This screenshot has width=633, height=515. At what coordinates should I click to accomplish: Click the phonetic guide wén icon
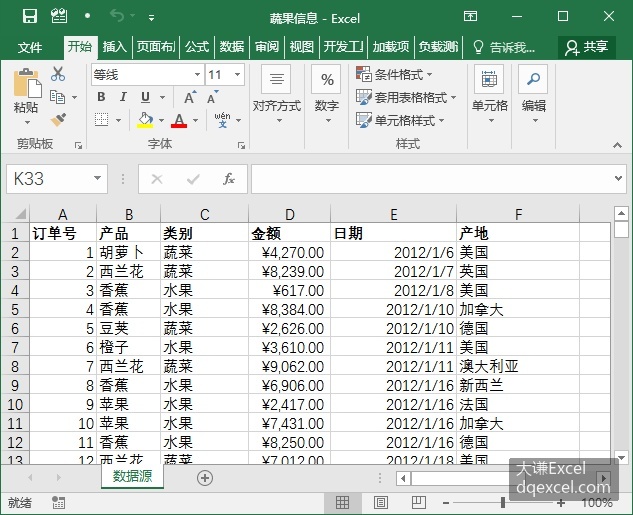pos(222,120)
